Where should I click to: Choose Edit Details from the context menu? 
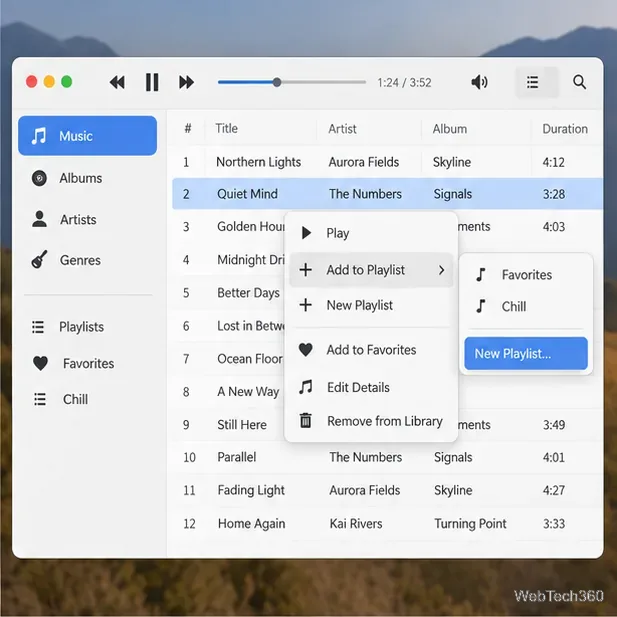coord(371,388)
